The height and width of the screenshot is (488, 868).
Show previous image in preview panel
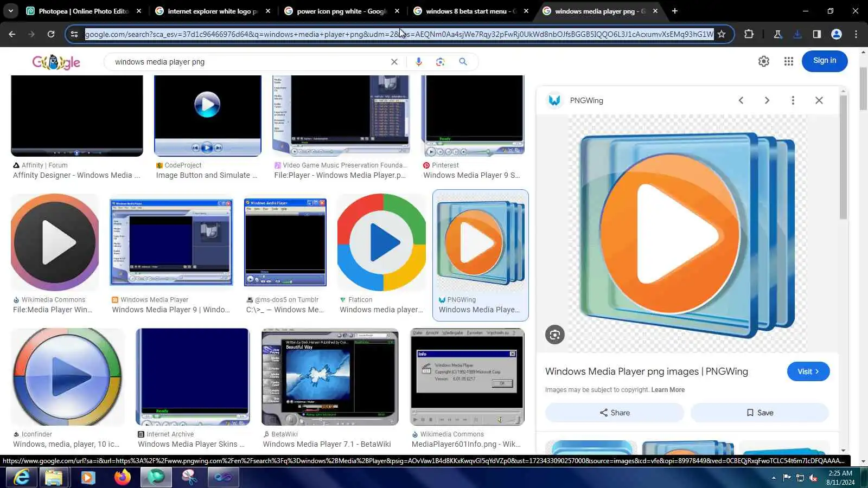click(741, 100)
